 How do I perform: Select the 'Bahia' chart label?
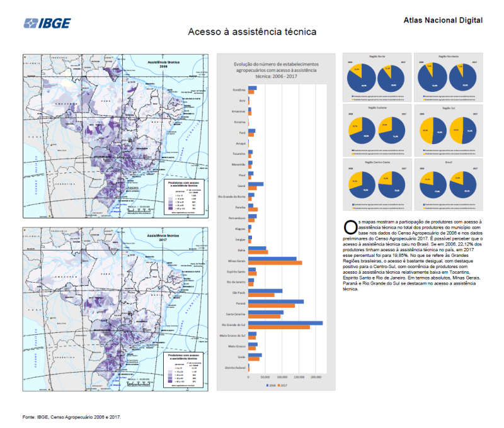[x=241, y=250]
